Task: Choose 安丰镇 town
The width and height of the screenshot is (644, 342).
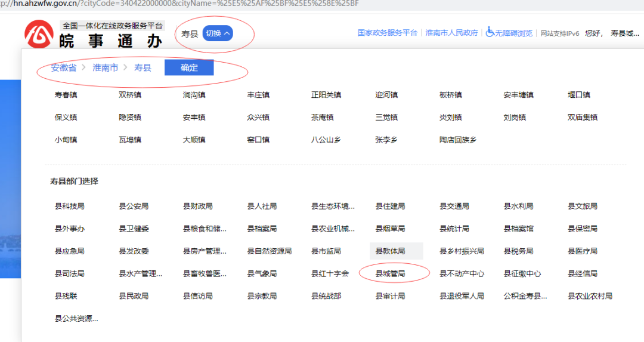Action: (x=194, y=118)
